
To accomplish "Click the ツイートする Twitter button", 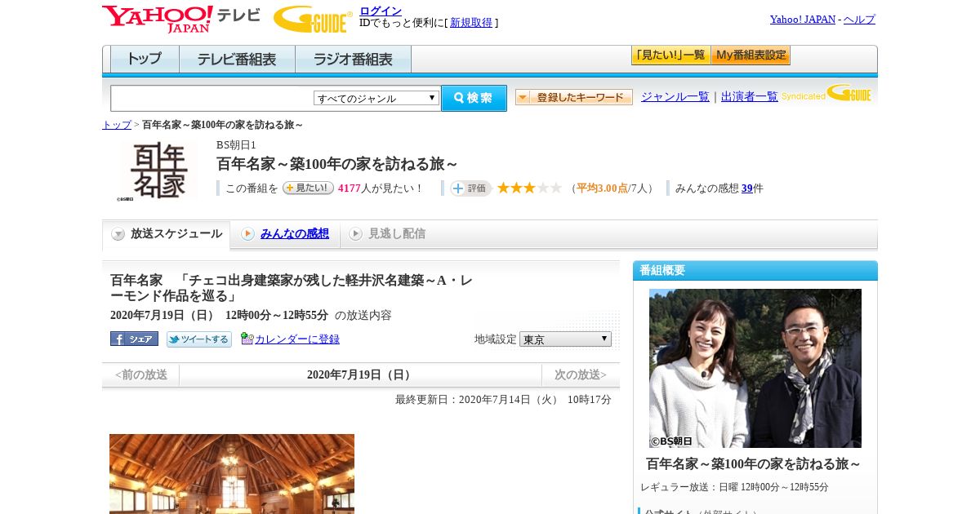I will (199, 339).
